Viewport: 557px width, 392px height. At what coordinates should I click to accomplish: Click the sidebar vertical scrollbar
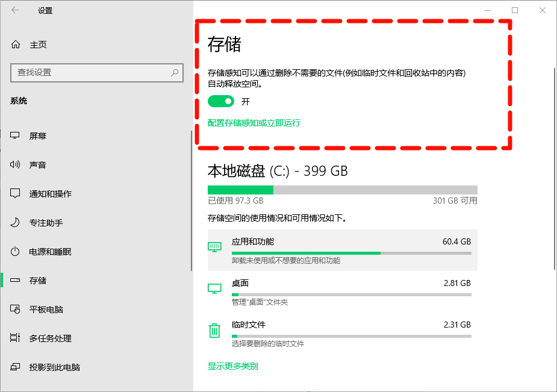tap(191, 201)
